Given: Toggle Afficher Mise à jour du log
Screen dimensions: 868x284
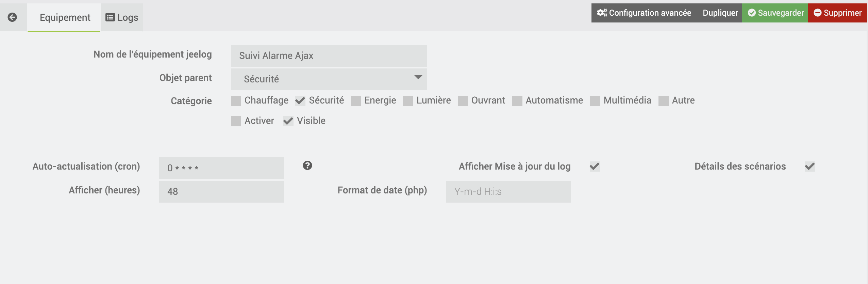Looking at the screenshot, I should [595, 167].
